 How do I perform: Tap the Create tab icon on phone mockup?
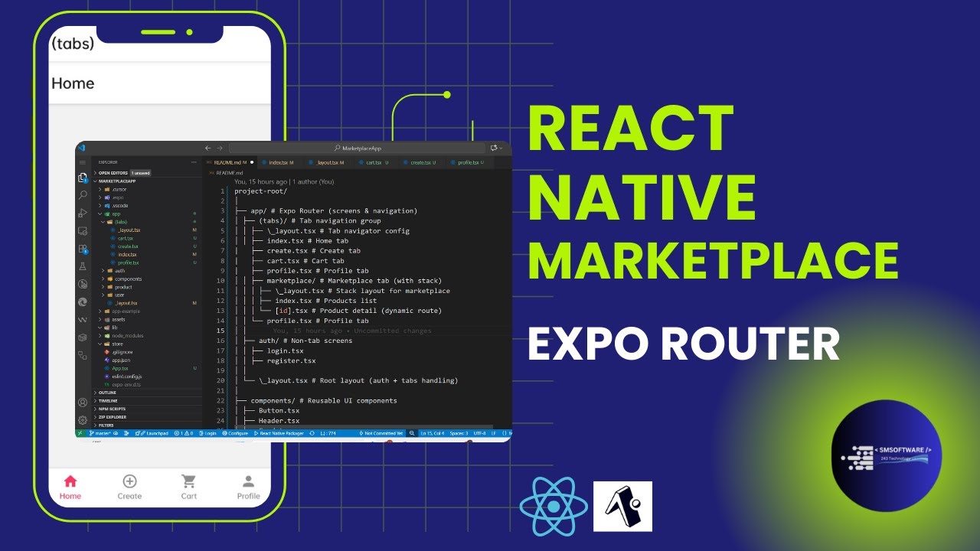129,481
